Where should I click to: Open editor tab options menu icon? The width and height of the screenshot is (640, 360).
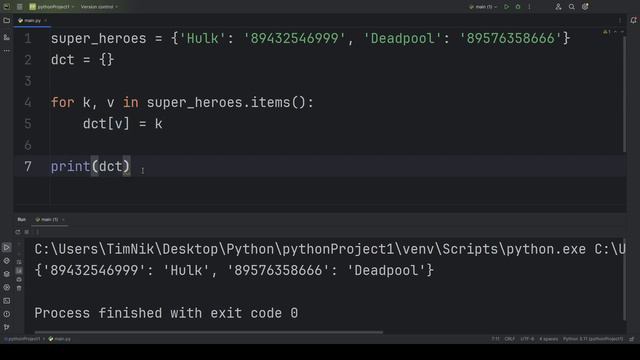pos(620,20)
